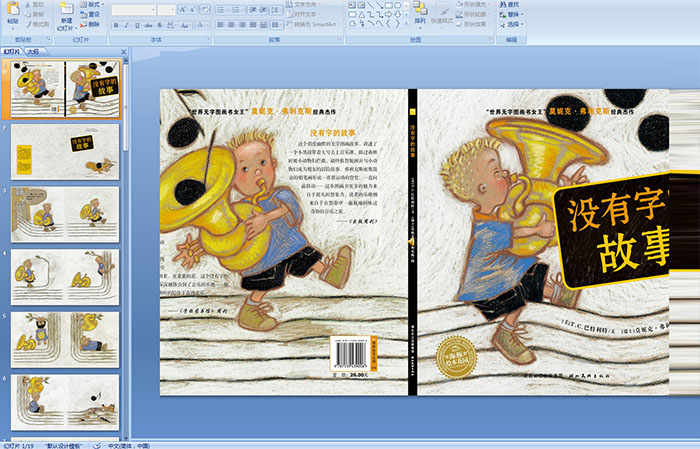Screen dimensions: 700x449
Task: Click the Arrange (排列) icon
Action: 420,8
